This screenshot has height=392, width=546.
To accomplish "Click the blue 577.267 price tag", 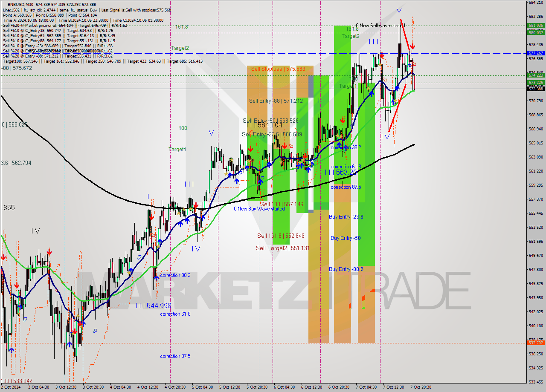I will coord(536,53).
